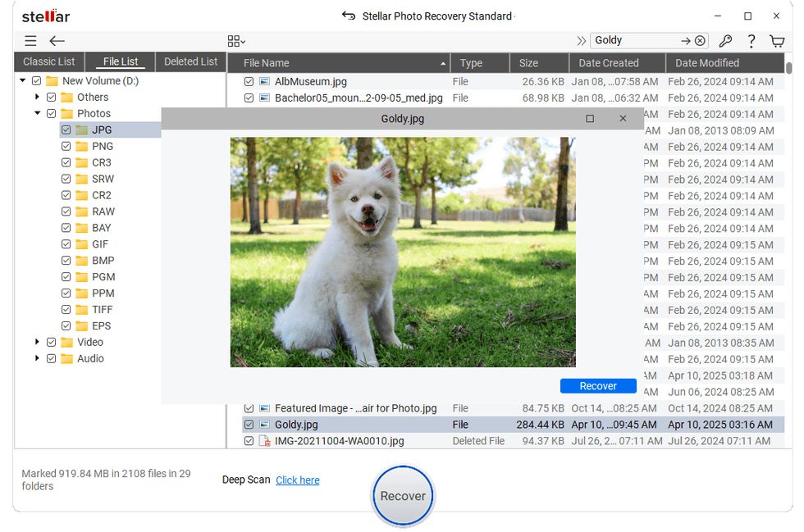Open help via the question mark icon
The width and height of the screenshot is (804, 532).
click(752, 40)
